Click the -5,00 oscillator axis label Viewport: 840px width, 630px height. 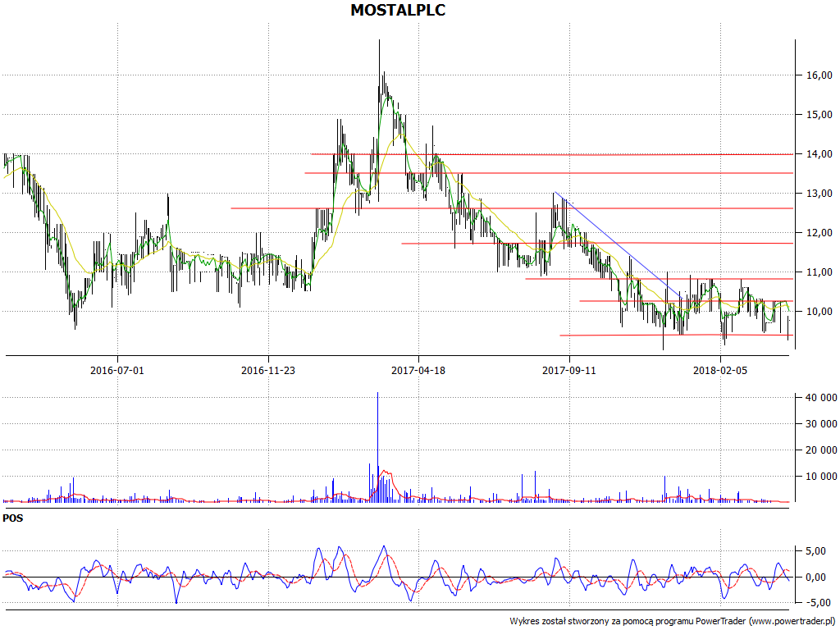pos(820,603)
